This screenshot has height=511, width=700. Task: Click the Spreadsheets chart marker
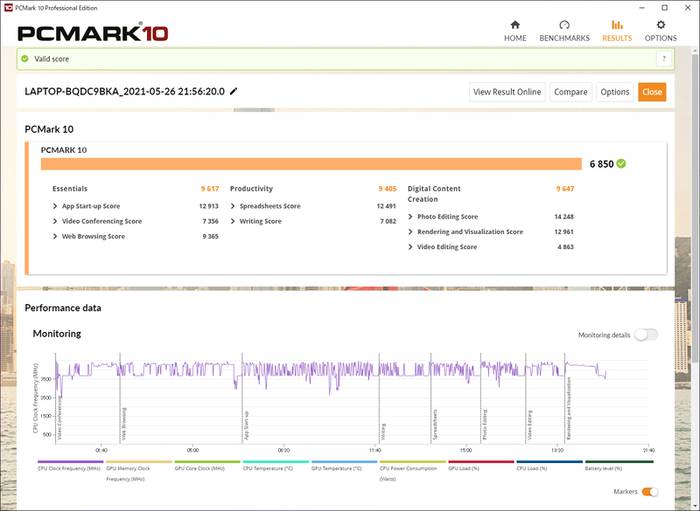tap(431, 399)
